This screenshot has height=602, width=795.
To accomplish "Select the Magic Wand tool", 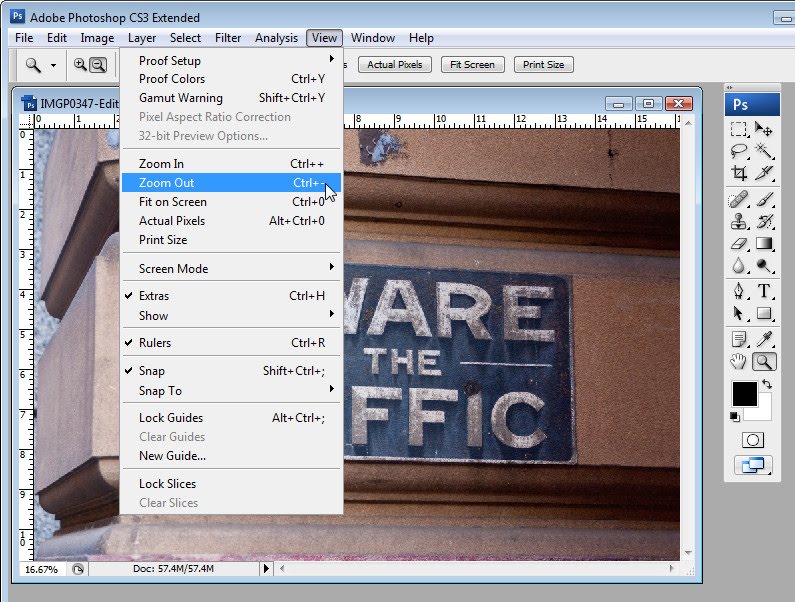I will pyautogui.click(x=764, y=151).
